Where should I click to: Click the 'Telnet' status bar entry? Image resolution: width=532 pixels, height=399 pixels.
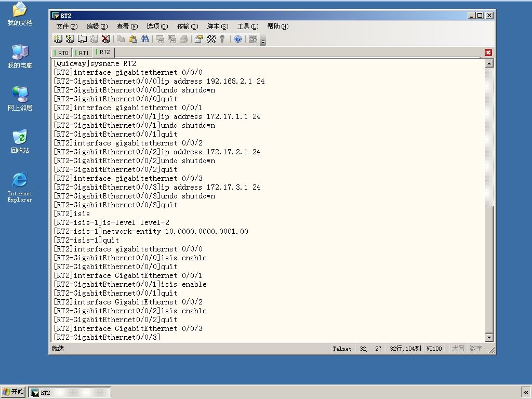coord(342,349)
